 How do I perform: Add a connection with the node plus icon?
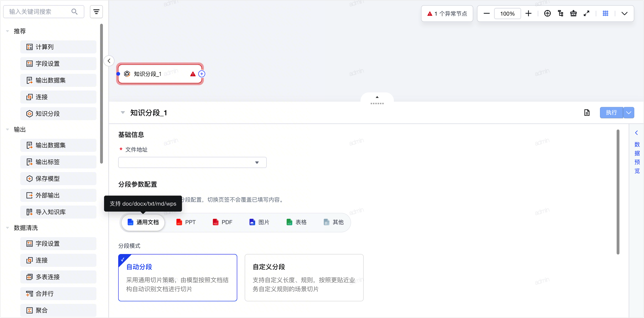pos(202,74)
